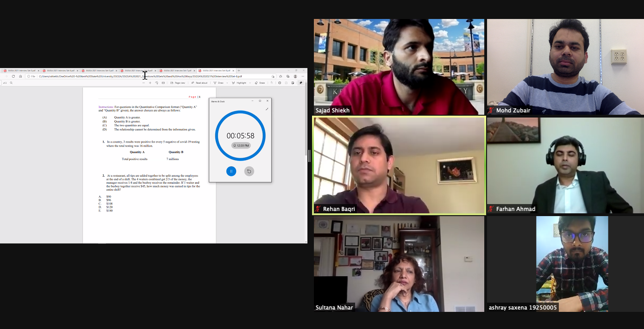
Task: Activate the Draw pen tool
Action: (x=218, y=83)
